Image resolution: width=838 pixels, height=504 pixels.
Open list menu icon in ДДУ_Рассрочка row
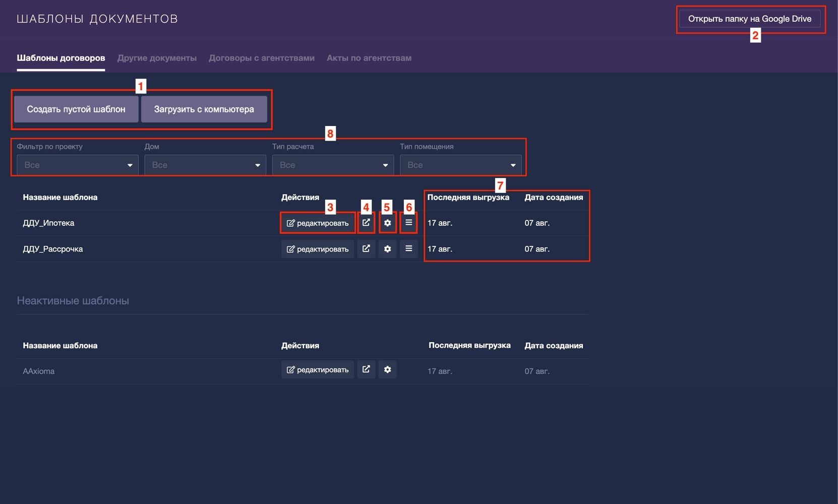pos(408,248)
